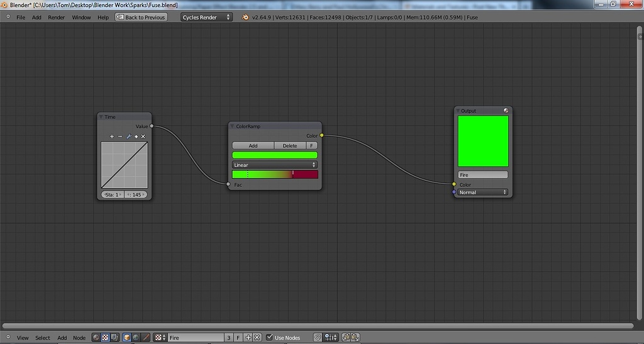Click Delete button in ColorRamp node
The width and height of the screenshot is (644, 344).
click(290, 146)
